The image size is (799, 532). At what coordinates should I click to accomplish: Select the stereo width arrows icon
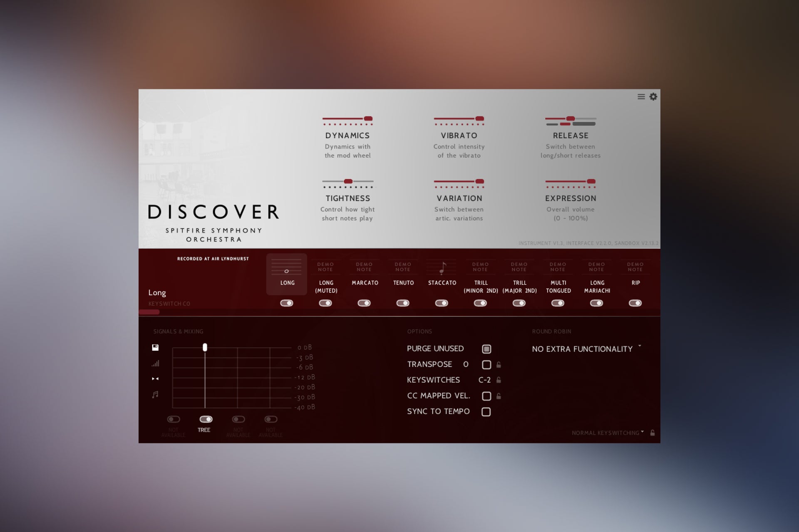pyautogui.click(x=155, y=379)
